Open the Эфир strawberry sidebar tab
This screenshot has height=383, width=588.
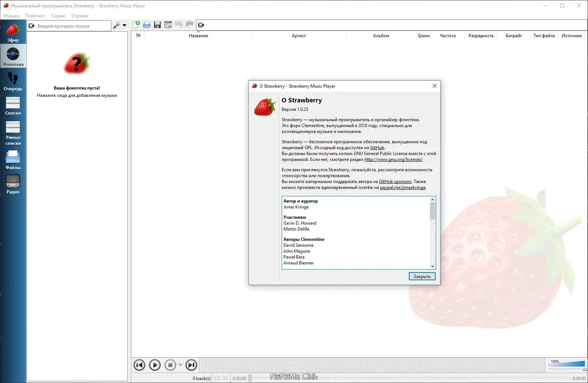[13, 32]
